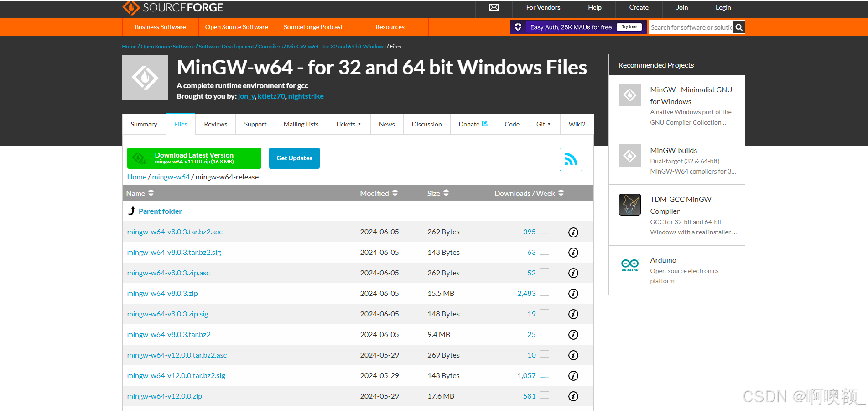Screen dimensions: 868x411
Task: Click the RSS feed icon
Action: click(571, 159)
